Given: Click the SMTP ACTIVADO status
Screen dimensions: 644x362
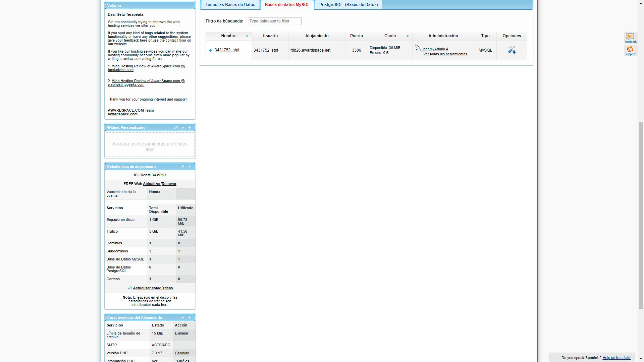Looking at the screenshot, I should coord(161,345).
